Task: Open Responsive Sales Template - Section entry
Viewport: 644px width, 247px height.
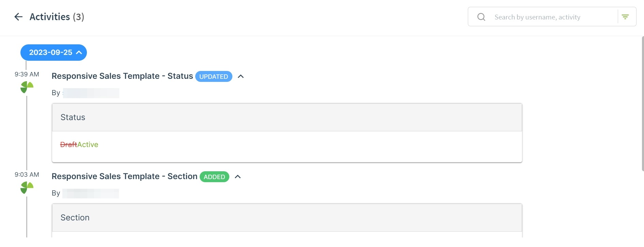Action: click(x=124, y=176)
